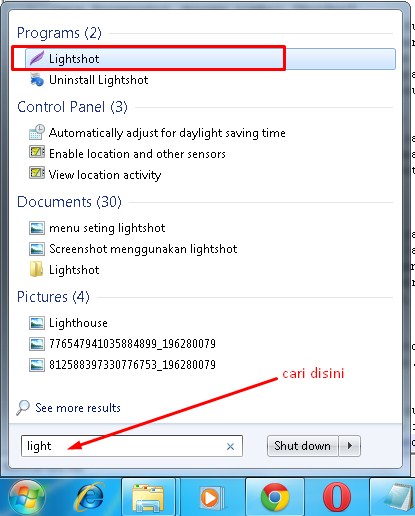Open the Windows Start orb
Image resolution: width=415 pixels, height=516 pixels.
click(26, 497)
